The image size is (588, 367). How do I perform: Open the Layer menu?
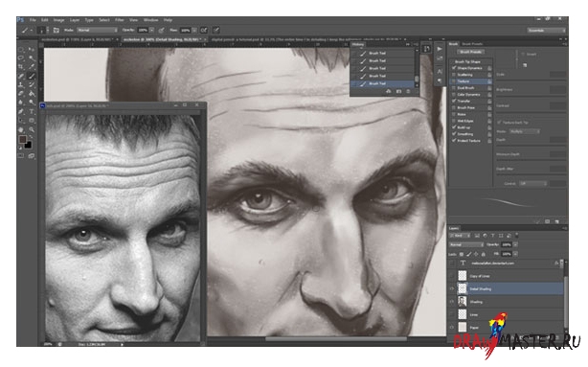click(75, 20)
